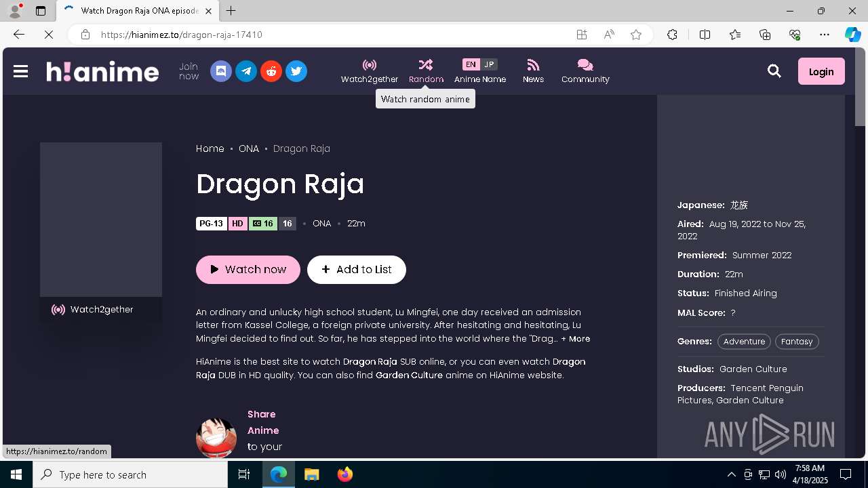
Task: Switch anime name language to JP
Action: [x=489, y=64]
